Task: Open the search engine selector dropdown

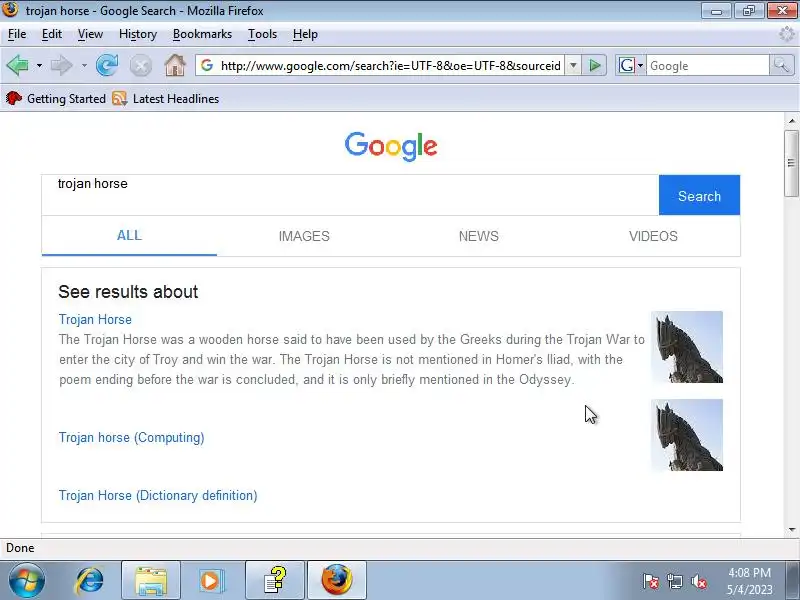Action: coord(631,65)
